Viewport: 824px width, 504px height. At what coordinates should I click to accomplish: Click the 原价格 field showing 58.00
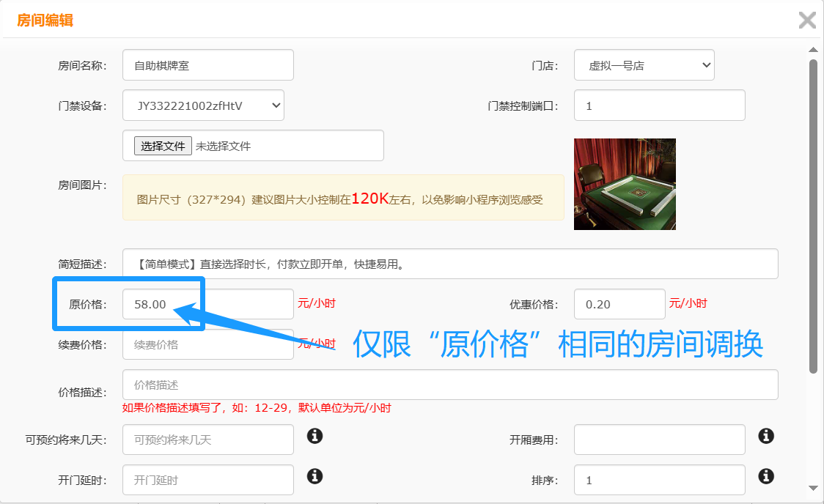coord(208,304)
